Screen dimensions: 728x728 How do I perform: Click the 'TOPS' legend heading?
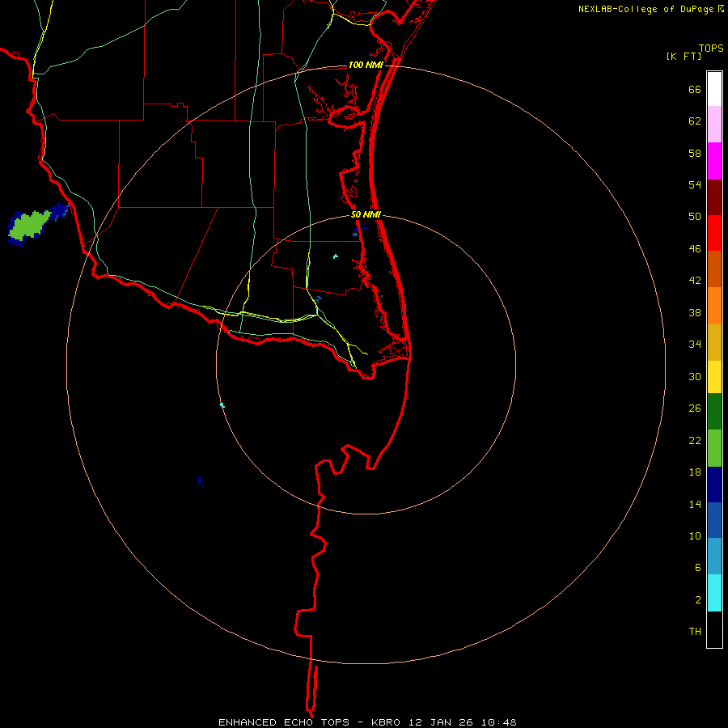(x=711, y=48)
